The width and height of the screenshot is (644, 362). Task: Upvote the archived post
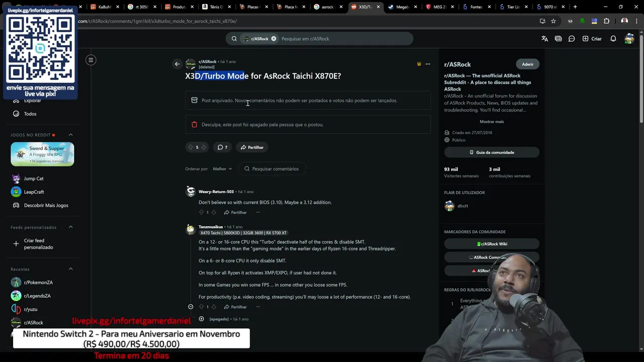190,147
